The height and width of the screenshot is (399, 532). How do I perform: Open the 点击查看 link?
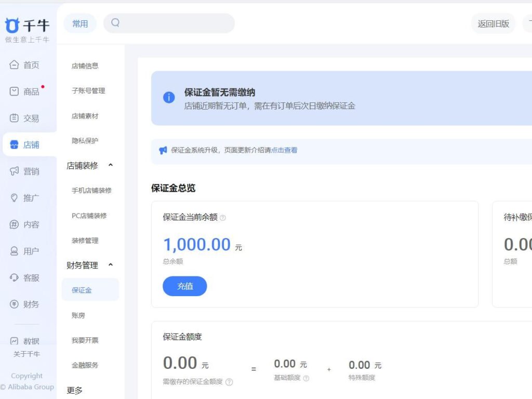[x=284, y=150]
